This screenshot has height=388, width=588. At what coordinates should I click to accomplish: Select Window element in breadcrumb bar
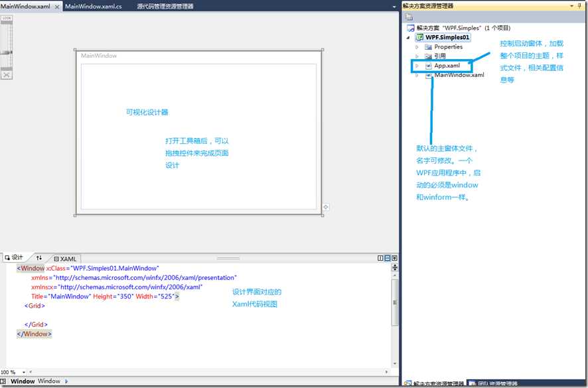tap(23, 381)
